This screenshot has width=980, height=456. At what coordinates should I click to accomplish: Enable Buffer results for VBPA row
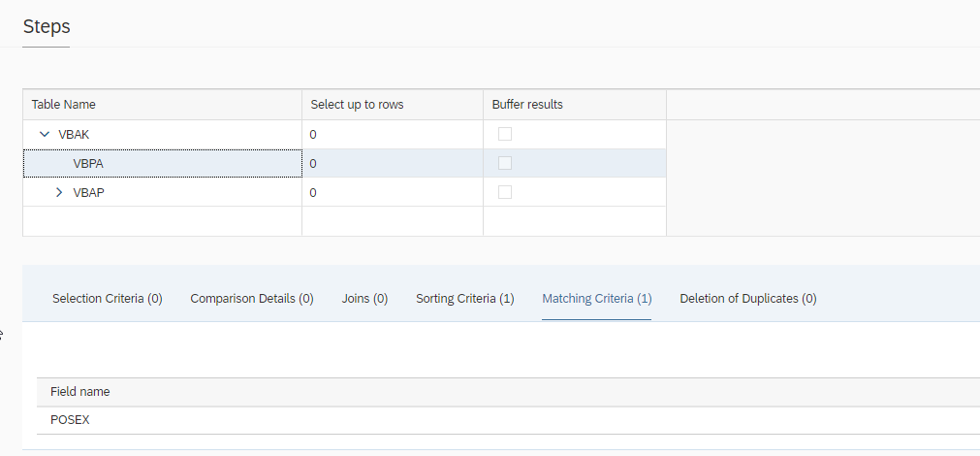coord(505,163)
